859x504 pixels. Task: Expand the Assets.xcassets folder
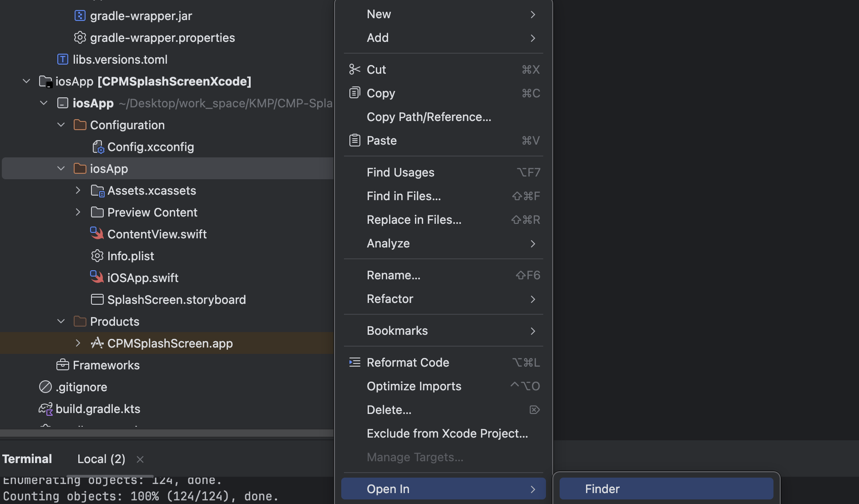point(78,190)
